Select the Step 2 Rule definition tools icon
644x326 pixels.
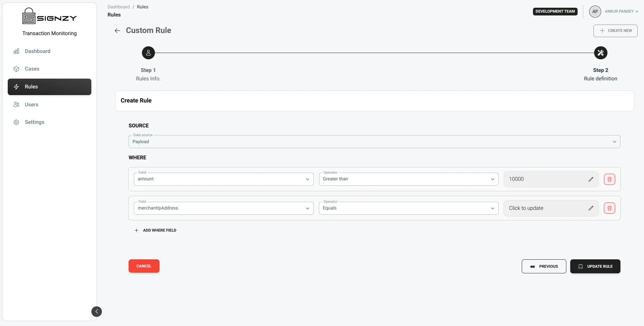[600, 53]
